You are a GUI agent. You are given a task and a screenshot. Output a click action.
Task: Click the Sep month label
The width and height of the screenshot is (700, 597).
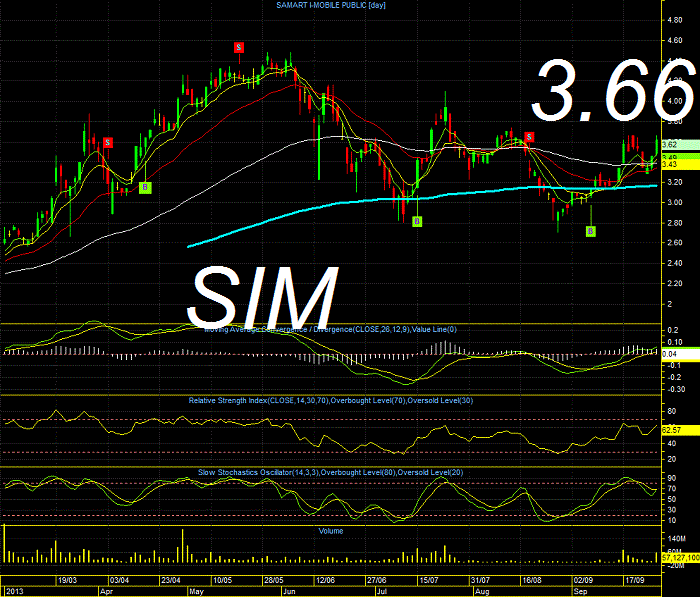coord(581,592)
